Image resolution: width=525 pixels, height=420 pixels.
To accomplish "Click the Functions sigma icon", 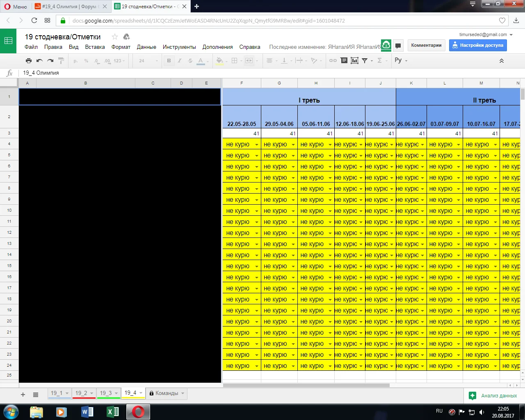I will point(381,60).
